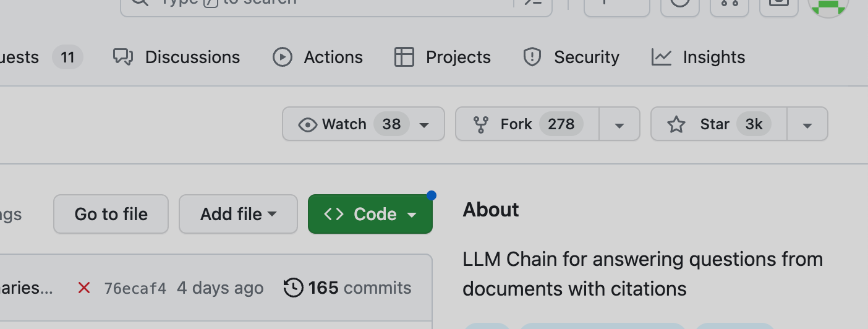View the Insights tab

point(699,58)
